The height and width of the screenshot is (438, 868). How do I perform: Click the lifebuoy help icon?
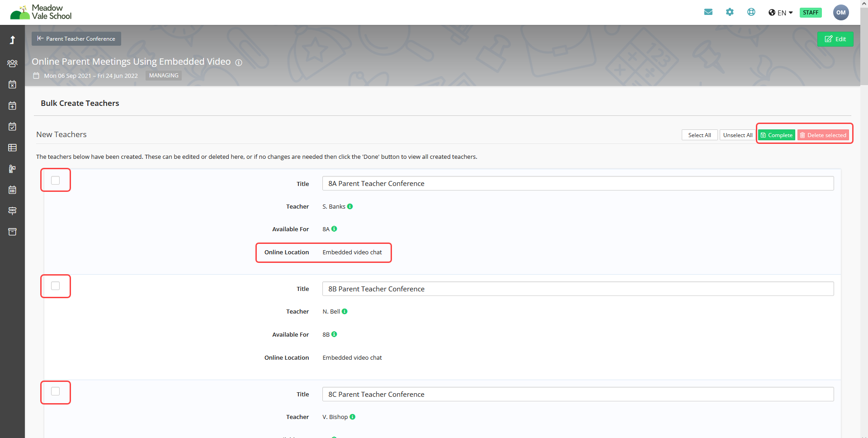(x=751, y=12)
